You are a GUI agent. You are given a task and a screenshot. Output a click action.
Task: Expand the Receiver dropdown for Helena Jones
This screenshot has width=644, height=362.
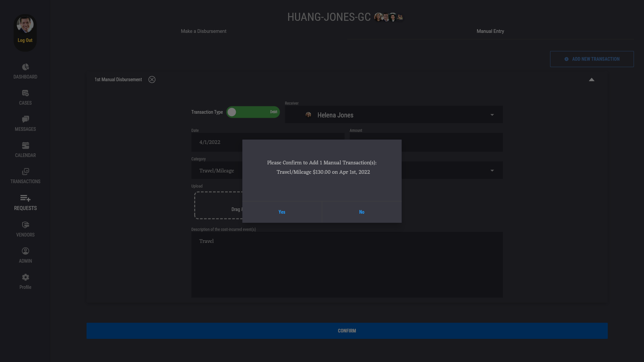[492, 115]
